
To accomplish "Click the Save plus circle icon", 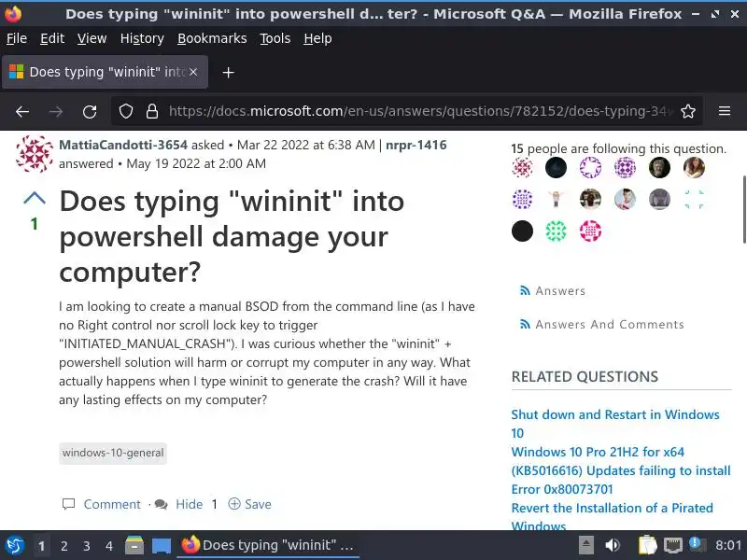I will 234,504.
